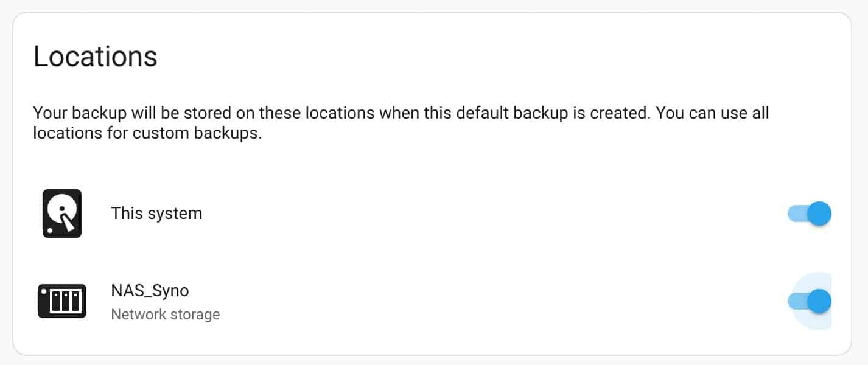Viewport: 868px width, 365px height.
Task: Click the "Network storage" subtitle text
Action: (x=166, y=315)
